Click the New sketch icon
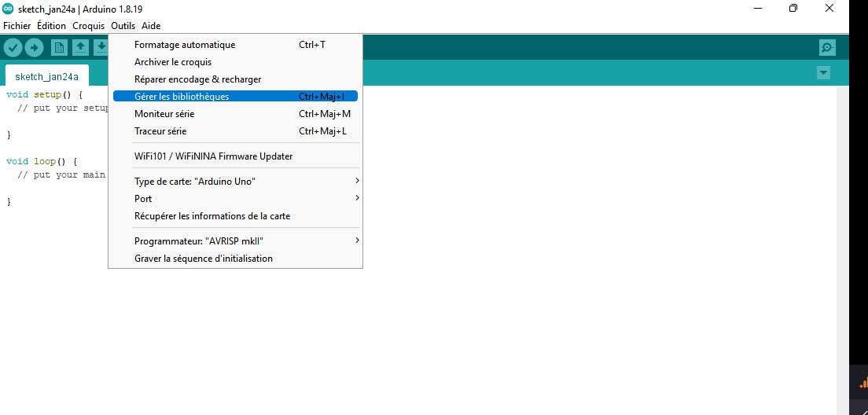The width and height of the screenshot is (868, 415). [x=59, y=48]
